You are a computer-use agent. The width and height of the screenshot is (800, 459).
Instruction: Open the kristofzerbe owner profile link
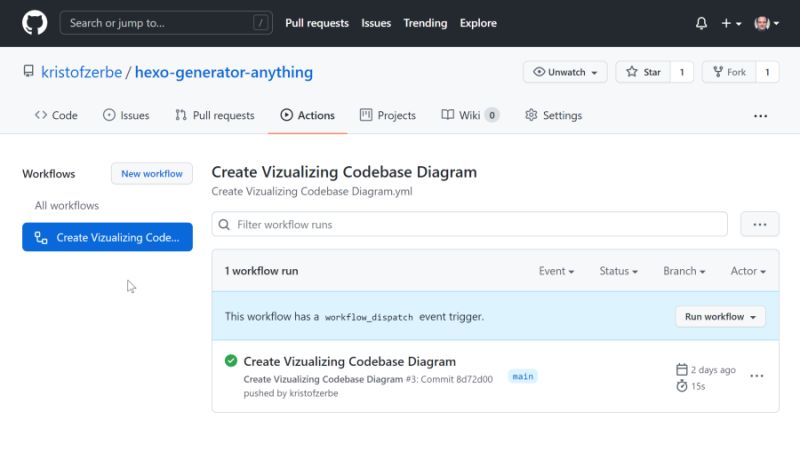[82, 72]
